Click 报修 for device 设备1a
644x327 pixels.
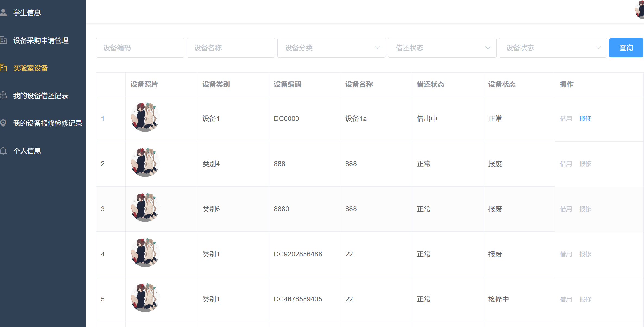click(x=585, y=118)
